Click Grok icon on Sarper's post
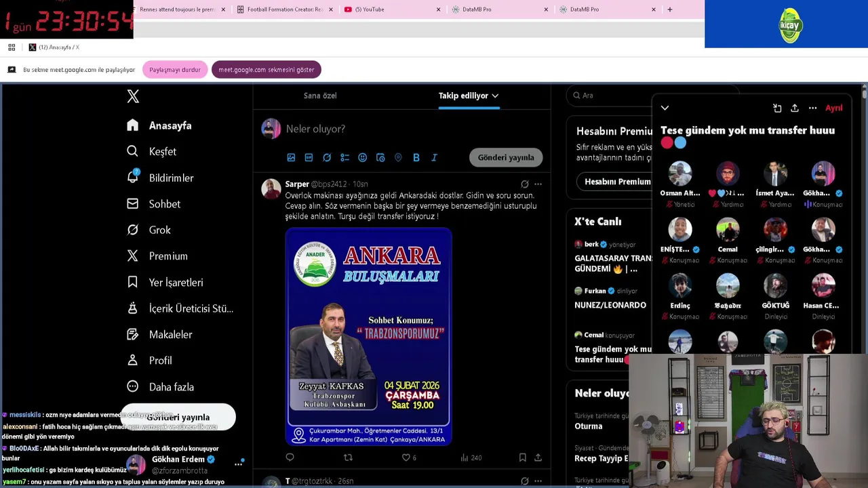The height and width of the screenshot is (488, 868). [x=524, y=184]
